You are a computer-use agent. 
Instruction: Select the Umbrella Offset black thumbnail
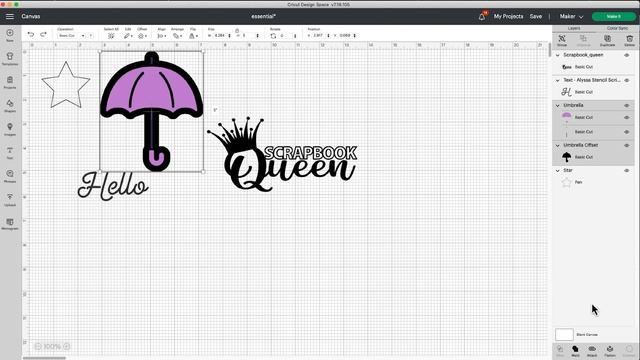[567, 157]
